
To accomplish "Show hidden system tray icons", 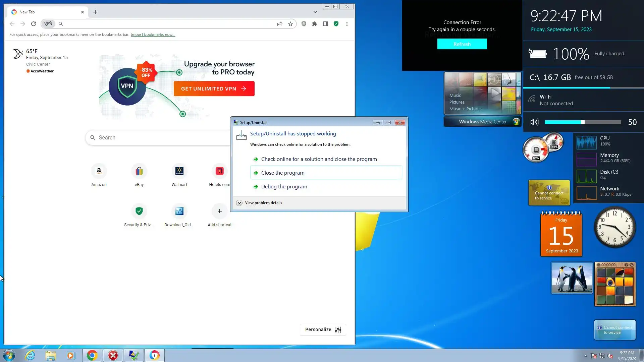I will tap(586, 356).
